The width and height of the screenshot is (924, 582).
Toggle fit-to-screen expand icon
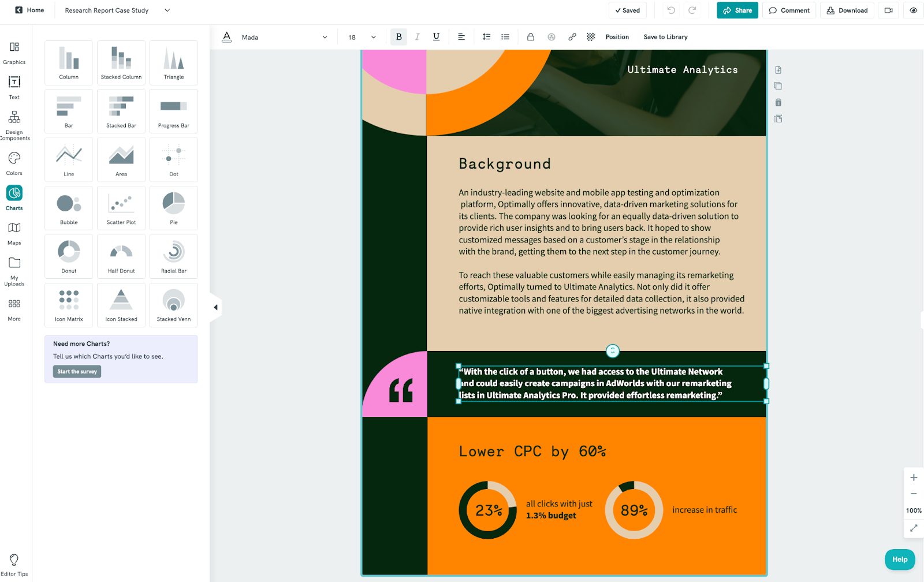coord(914,528)
